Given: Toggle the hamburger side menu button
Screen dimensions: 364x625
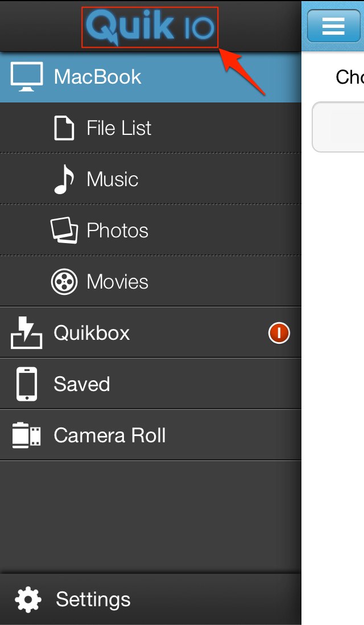Looking at the screenshot, I should (x=333, y=26).
